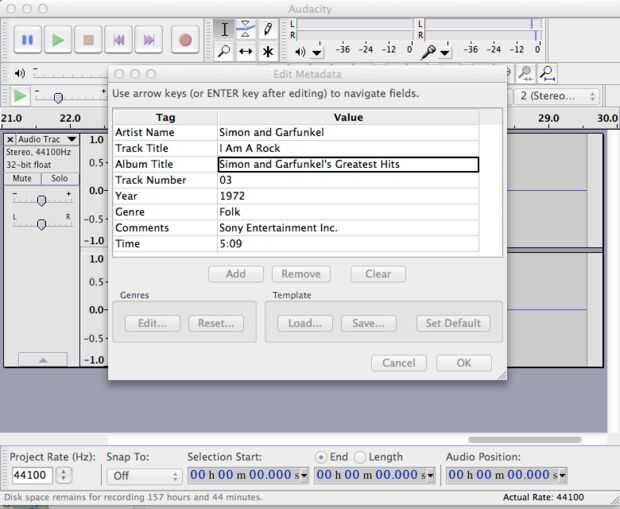Collapse the track with bottom arrow button
This screenshot has height=509, width=620.
tap(43, 360)
